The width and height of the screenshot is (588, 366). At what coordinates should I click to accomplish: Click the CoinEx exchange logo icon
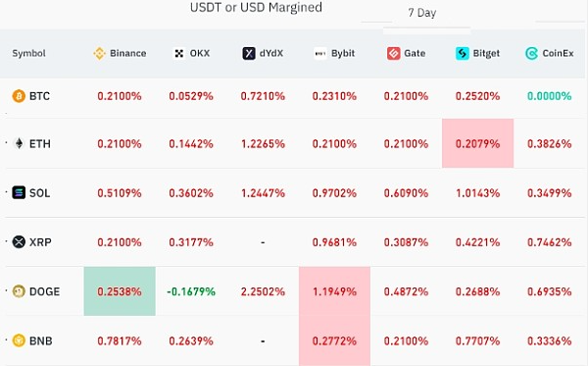coord(531,53)
